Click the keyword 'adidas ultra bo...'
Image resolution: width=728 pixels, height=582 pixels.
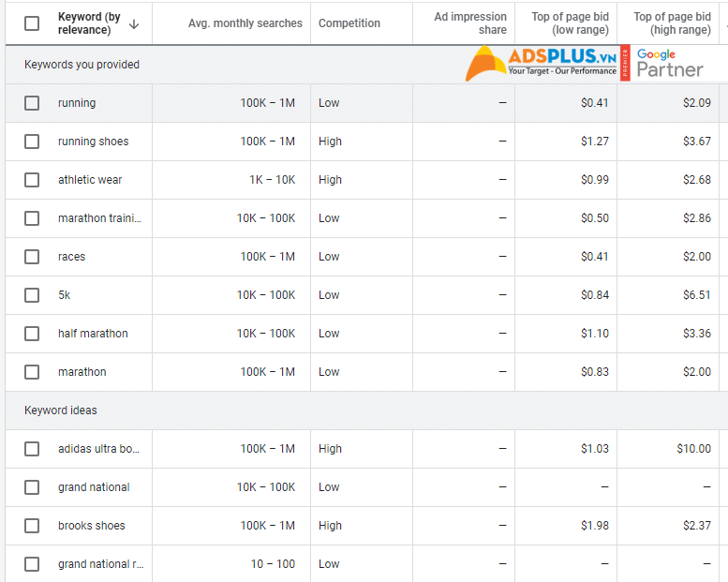pos(99,449)
